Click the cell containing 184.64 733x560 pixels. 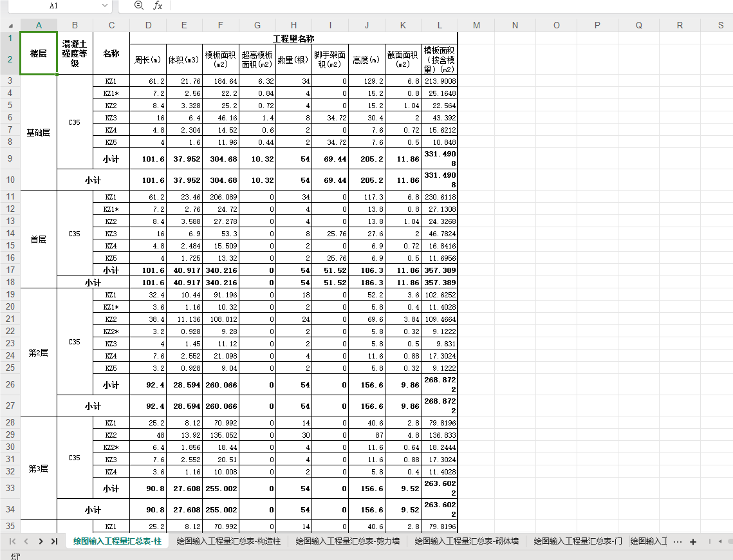221,81
